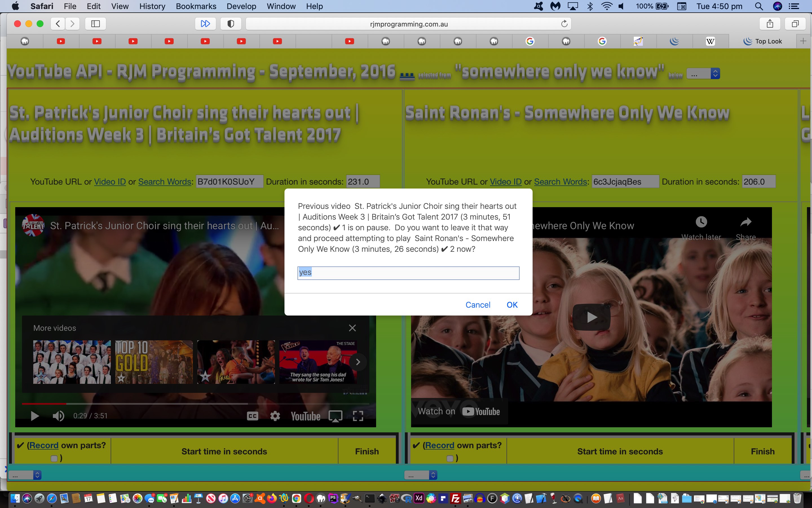Screen dimensions: 812x508
Task: Open the Apple menu
Action: click(x=15, y=6)
